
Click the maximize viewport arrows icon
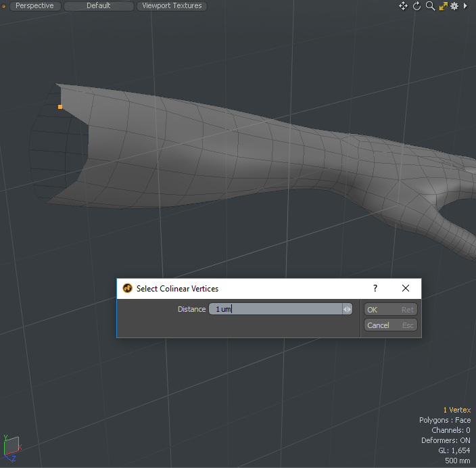443,6
